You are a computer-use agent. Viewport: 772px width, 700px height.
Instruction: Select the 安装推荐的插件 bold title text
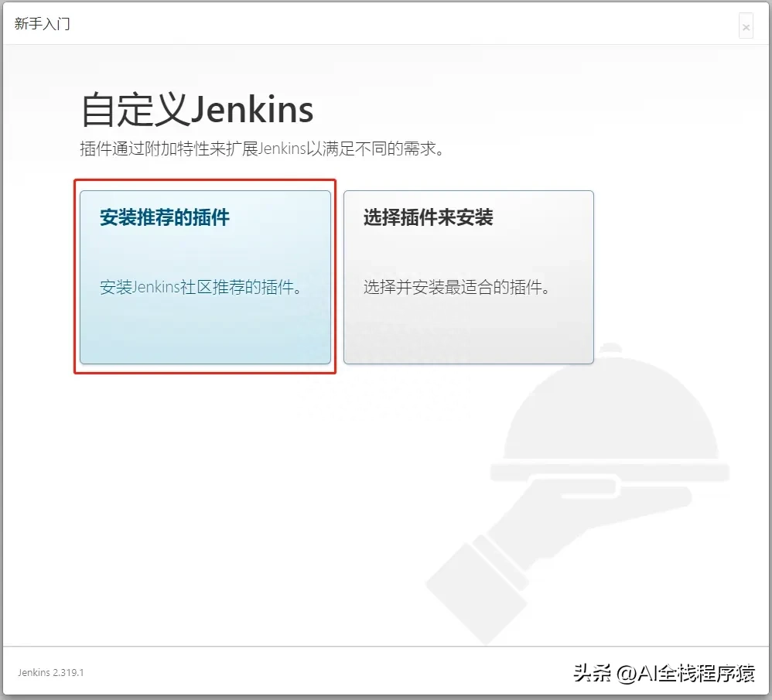click(165, 217)
